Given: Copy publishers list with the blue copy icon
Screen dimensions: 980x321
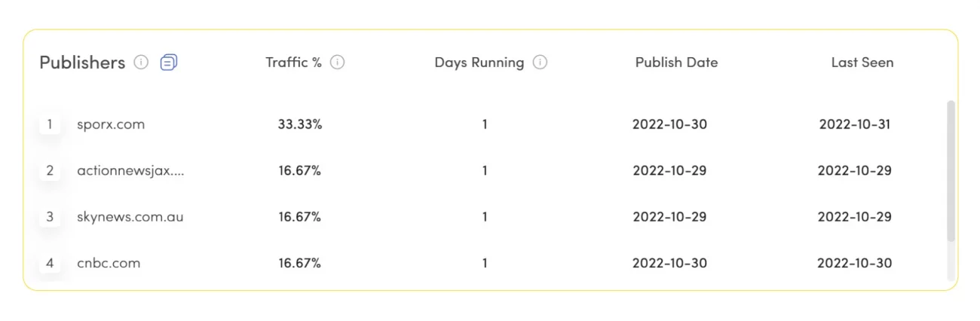Looking at the screenshot, I should (x=169, y=63).
